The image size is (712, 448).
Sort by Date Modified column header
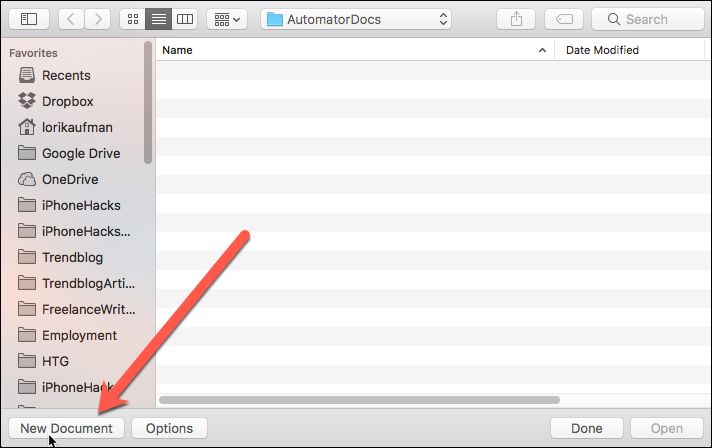tap(629, 50)
